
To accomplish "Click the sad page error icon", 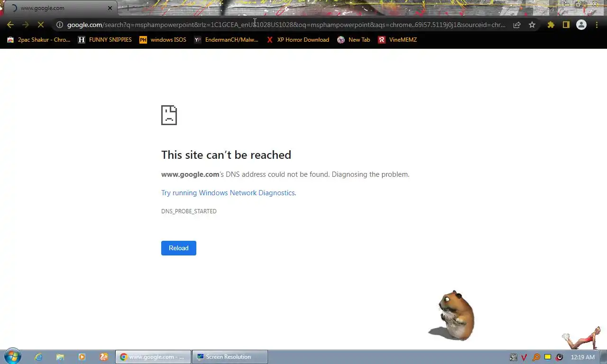I will tap(169, 115).
